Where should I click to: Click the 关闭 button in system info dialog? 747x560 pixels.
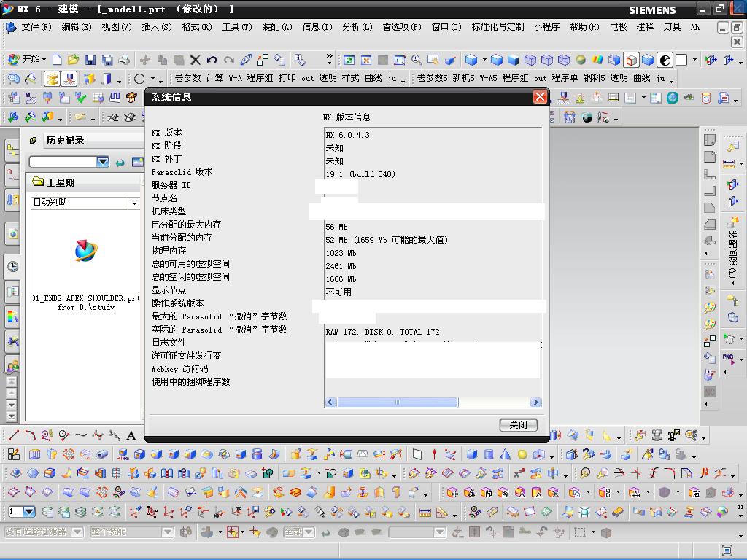tap(519, 425)
